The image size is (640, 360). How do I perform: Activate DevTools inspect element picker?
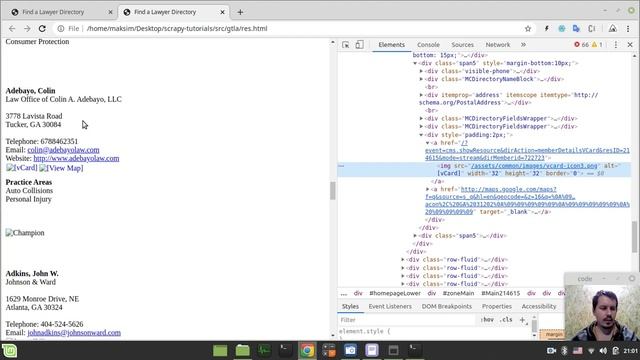click(x=346, y=44)
